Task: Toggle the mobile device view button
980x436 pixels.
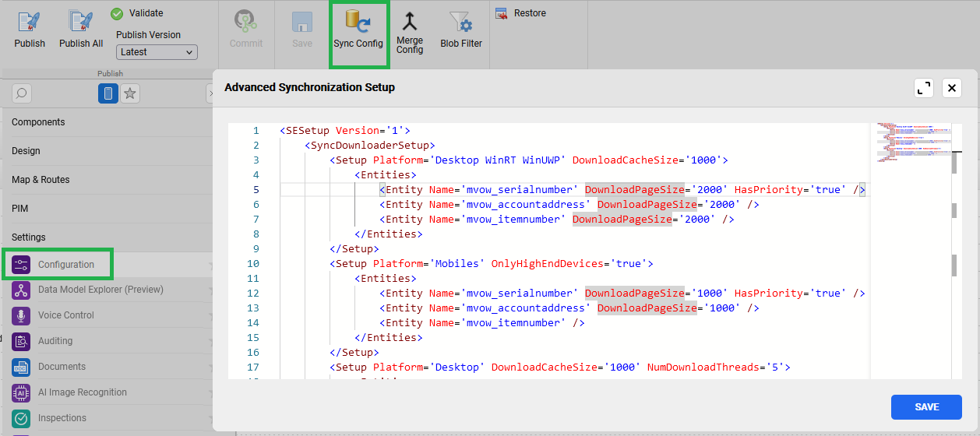Action: 108,93
